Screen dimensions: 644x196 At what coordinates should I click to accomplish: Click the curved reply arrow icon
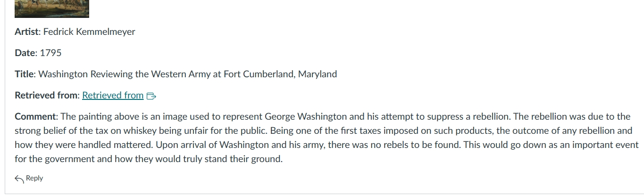click(x=19, y=179)
